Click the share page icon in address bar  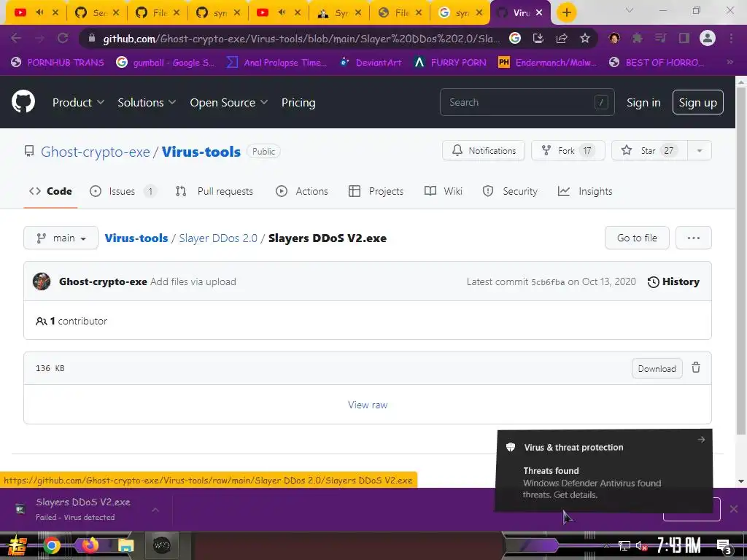point(562,38)
